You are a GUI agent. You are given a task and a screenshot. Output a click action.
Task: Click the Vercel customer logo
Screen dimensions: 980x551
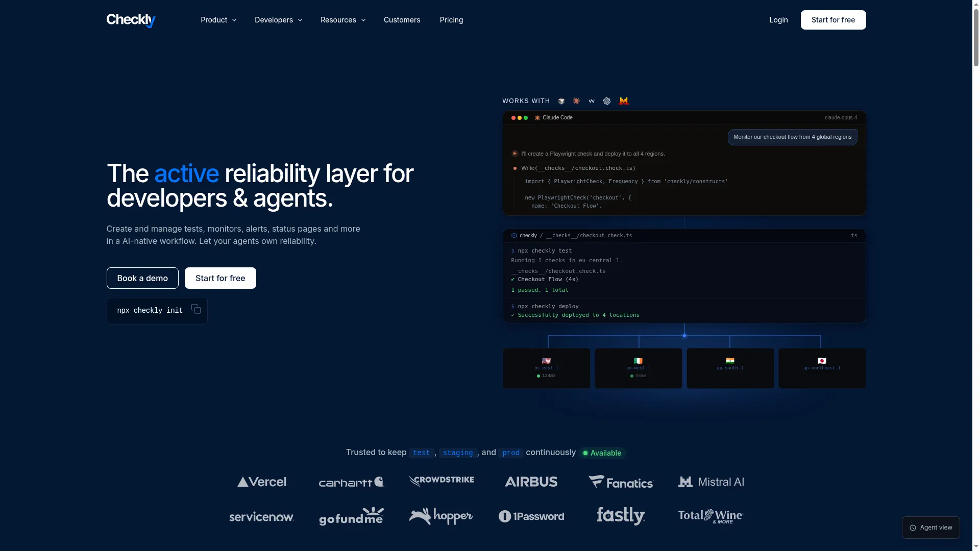(262, 482)
